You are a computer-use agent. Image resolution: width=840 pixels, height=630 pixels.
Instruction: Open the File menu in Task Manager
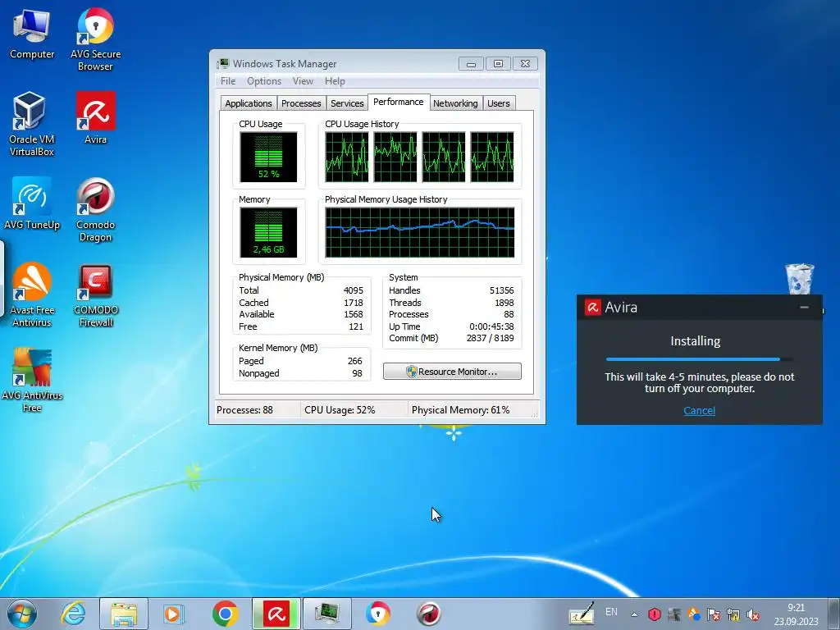click(x=228, y=81)
